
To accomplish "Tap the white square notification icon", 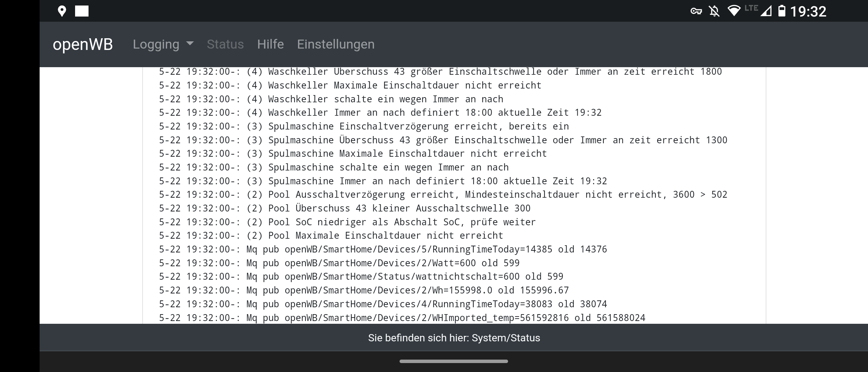I will pos(82,11).
